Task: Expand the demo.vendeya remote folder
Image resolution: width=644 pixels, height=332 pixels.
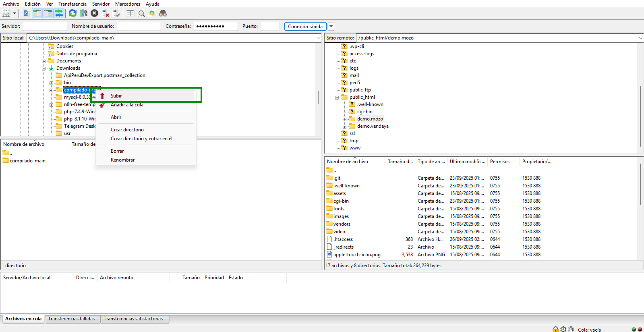Action: coord(345,127)
